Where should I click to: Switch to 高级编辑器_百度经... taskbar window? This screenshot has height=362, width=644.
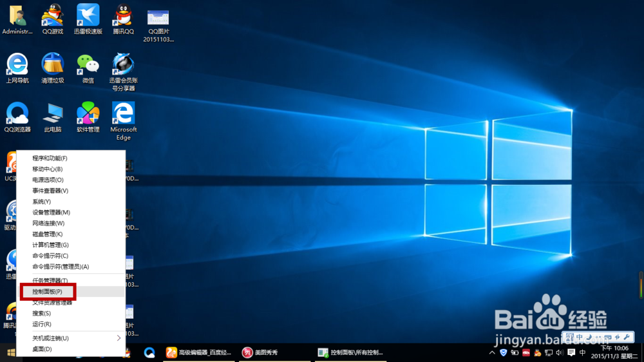point(199,352)
